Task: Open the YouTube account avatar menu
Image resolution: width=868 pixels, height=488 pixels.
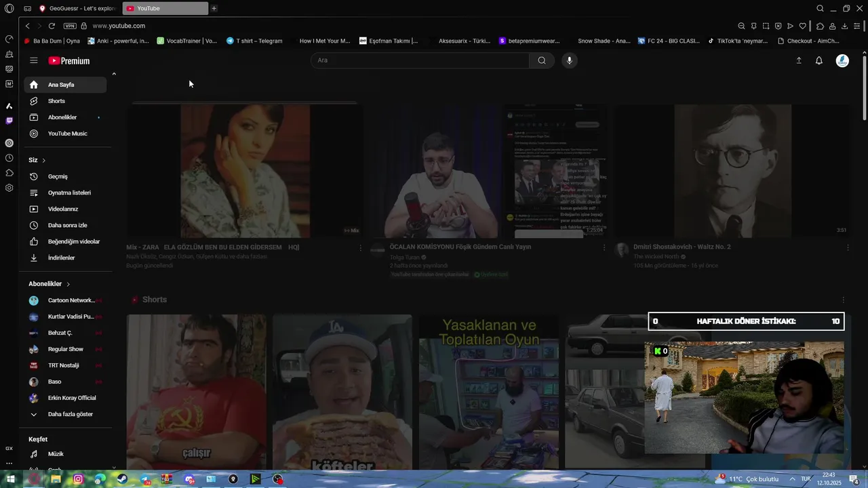Action: [x=842, y=60]
